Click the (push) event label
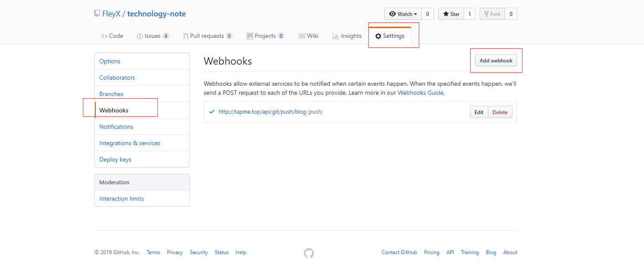Screen dimensions: 644x264 (x=315, y=112)
